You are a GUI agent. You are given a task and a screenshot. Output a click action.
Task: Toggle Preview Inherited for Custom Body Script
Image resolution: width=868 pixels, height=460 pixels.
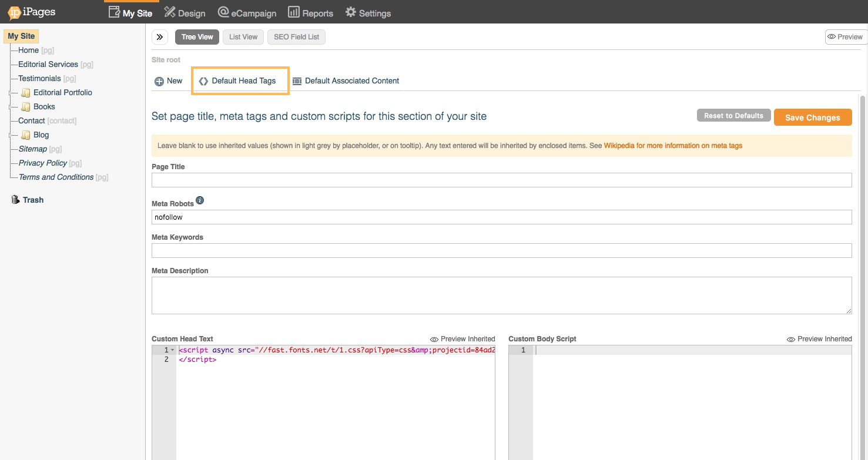click(819, 339)
